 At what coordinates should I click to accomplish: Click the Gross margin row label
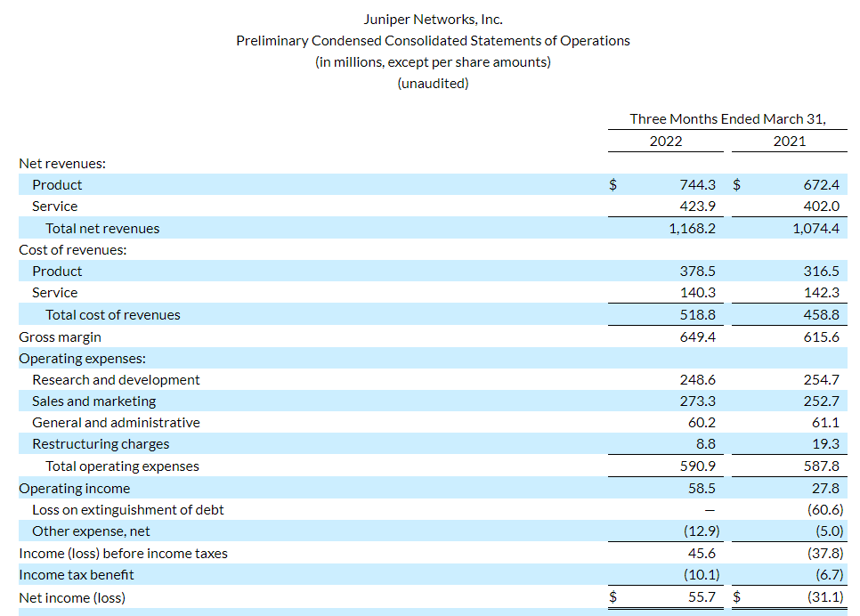pyautogui.click(x=60, y=336)
